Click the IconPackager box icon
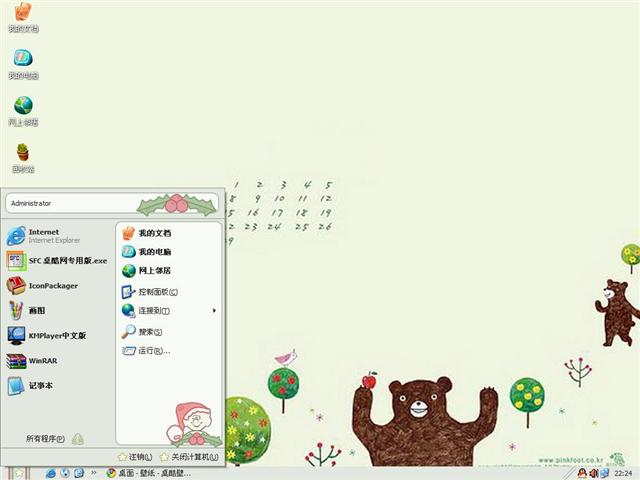 16,286
